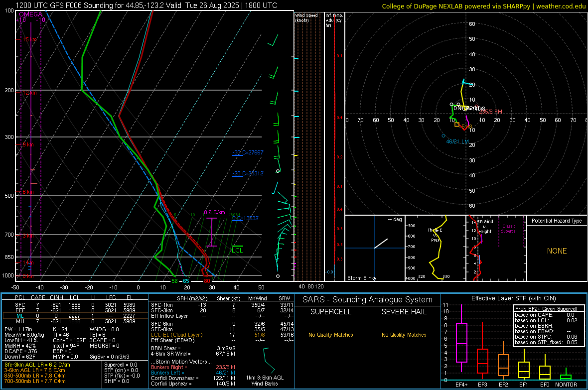Select the SFC-1km row in SRH table
This screenshot has height=390, width=588.
pyautogui.click(x=222, y=305)
